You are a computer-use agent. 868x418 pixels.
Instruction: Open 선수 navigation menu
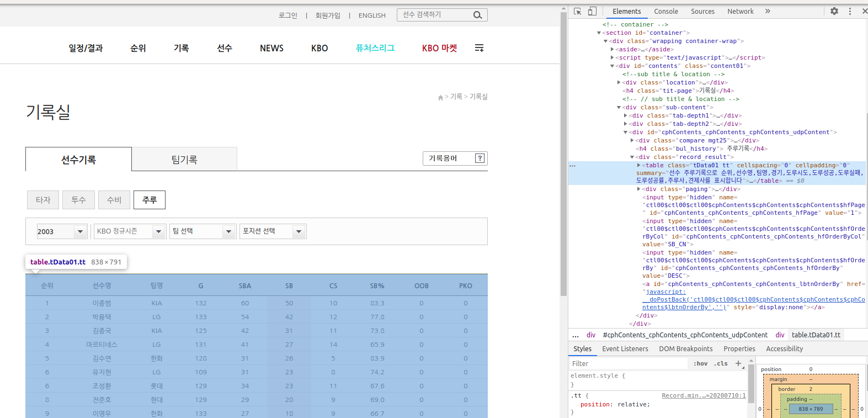point(225,48)
